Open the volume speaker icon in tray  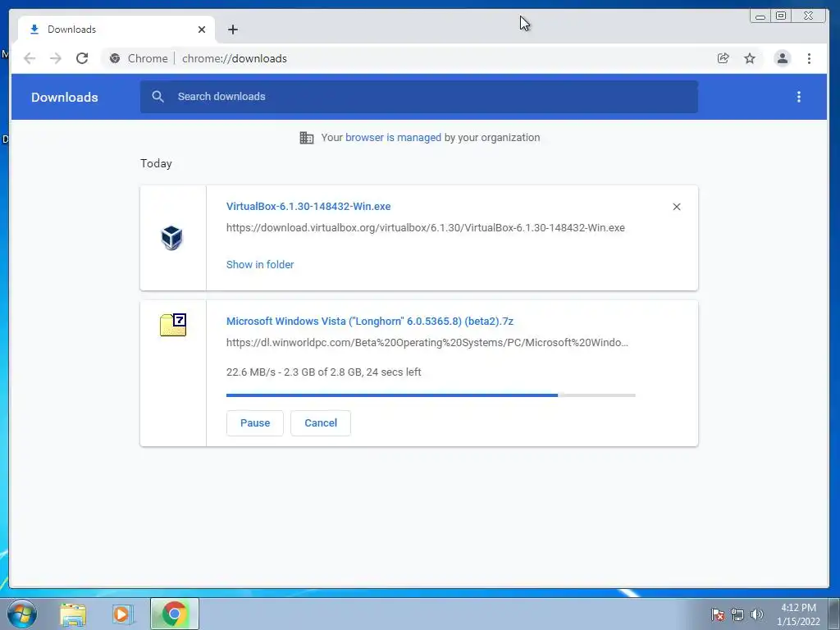(757, 614)
